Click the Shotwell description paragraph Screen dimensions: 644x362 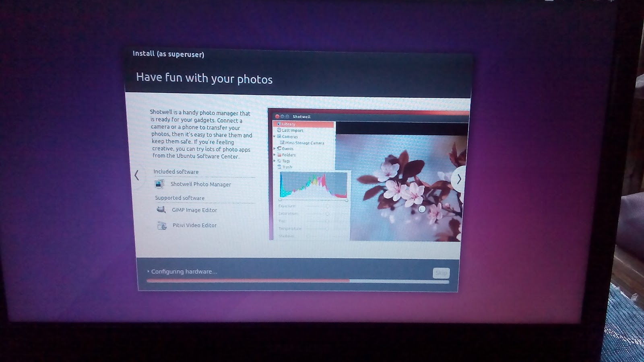coord(201,134)
